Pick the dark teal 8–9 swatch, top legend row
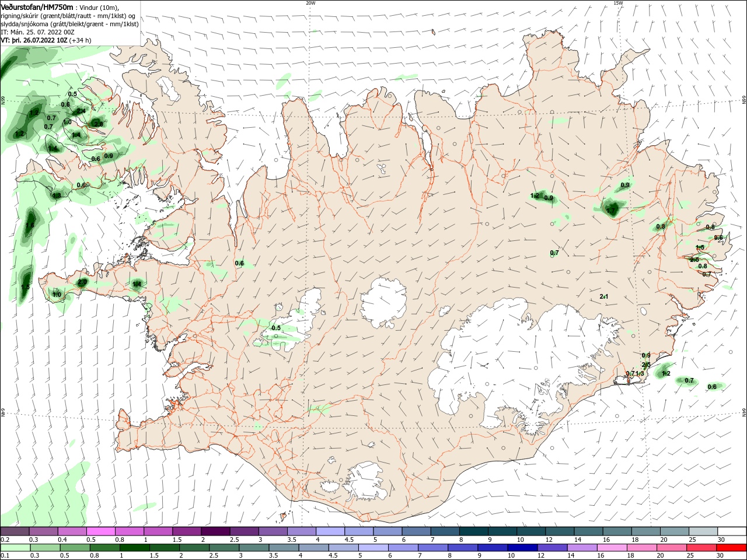Viewport: 747px width, 560px height. (x=473, y=531)
